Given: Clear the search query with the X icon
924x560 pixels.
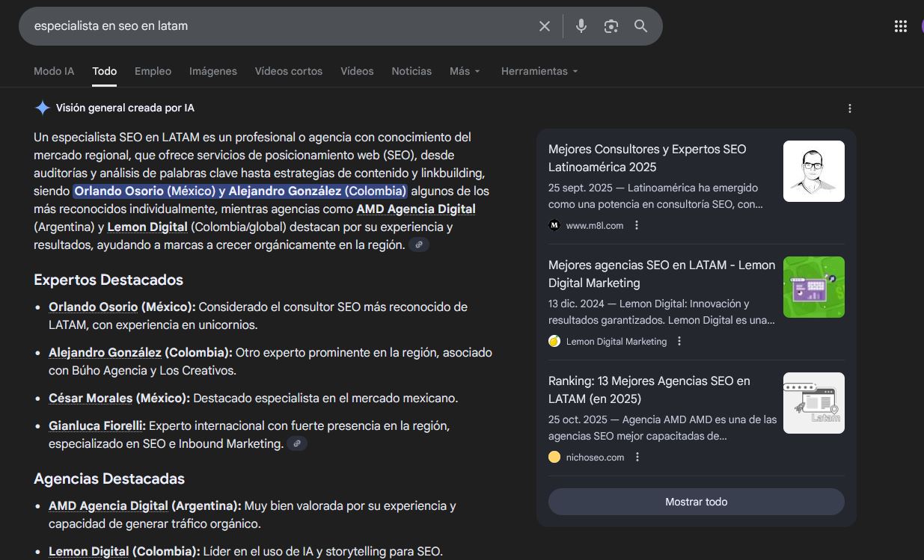Looking at the screenshot, I should coord(544,26).
